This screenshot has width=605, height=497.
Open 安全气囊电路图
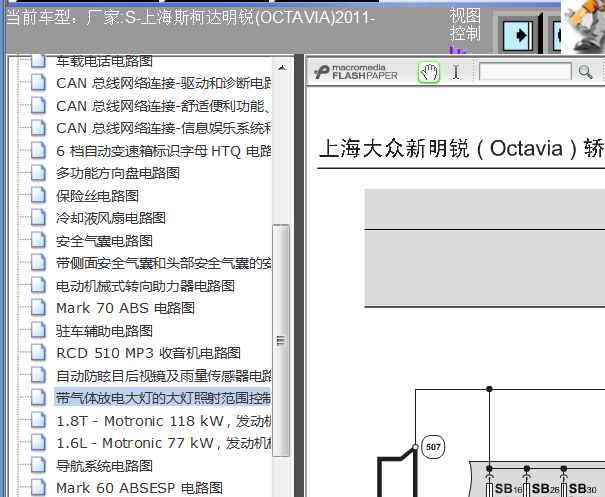104,241
